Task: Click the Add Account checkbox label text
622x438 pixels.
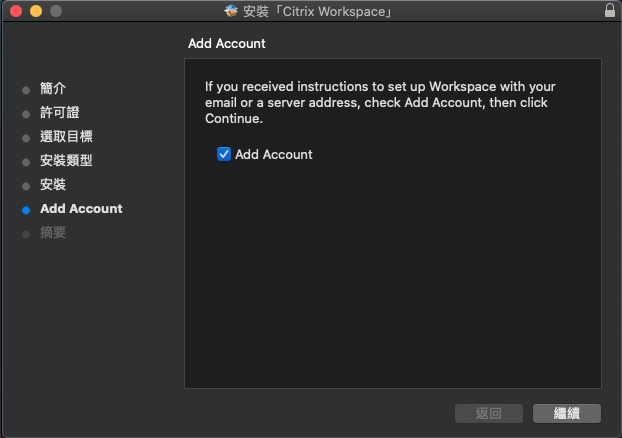Action: (x=273, y=155)
